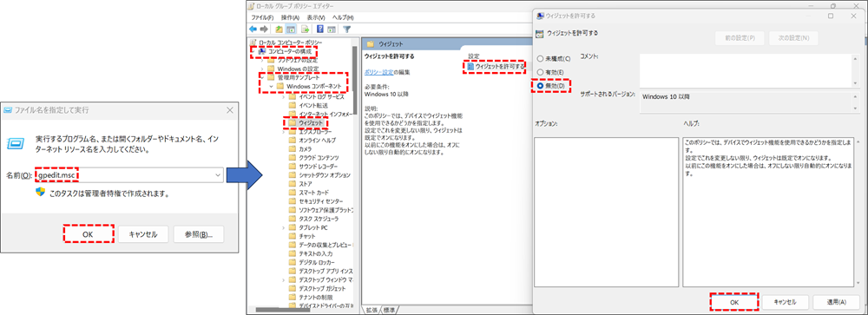Open the 表示(V) menu

[x=316, y=17]
